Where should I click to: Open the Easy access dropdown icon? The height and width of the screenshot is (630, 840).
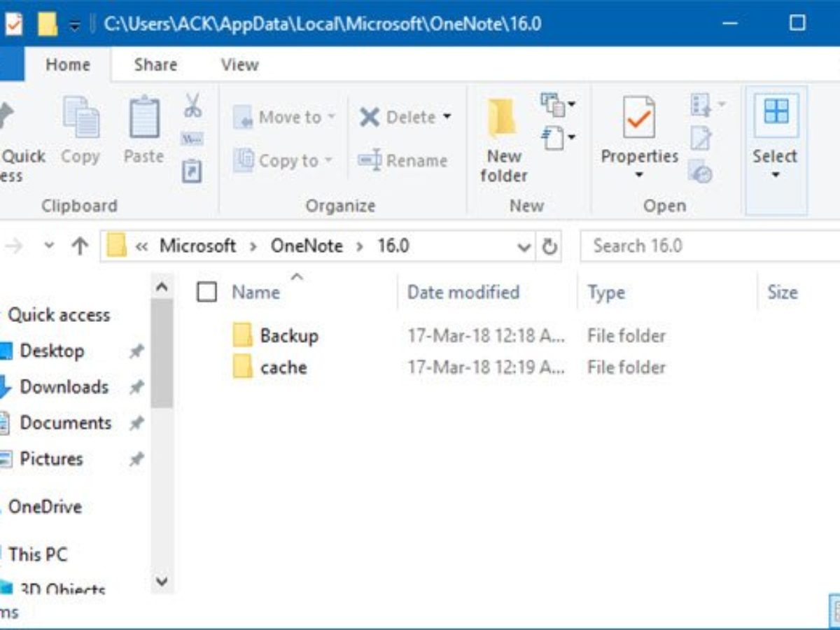(558, 136)
